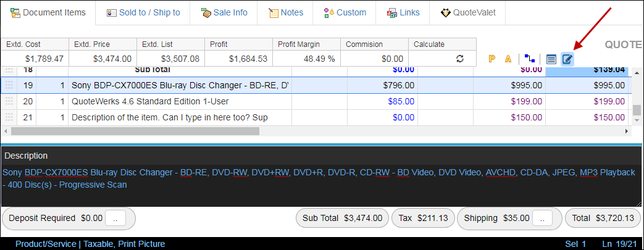Click row number 20 cell
644x250 pixels.
click(x=27, y=101)
